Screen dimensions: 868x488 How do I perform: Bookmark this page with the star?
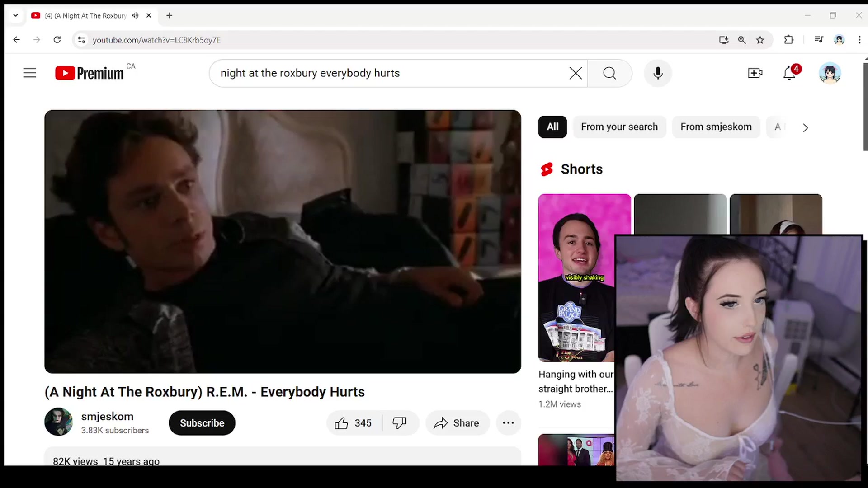coord(760,40)
